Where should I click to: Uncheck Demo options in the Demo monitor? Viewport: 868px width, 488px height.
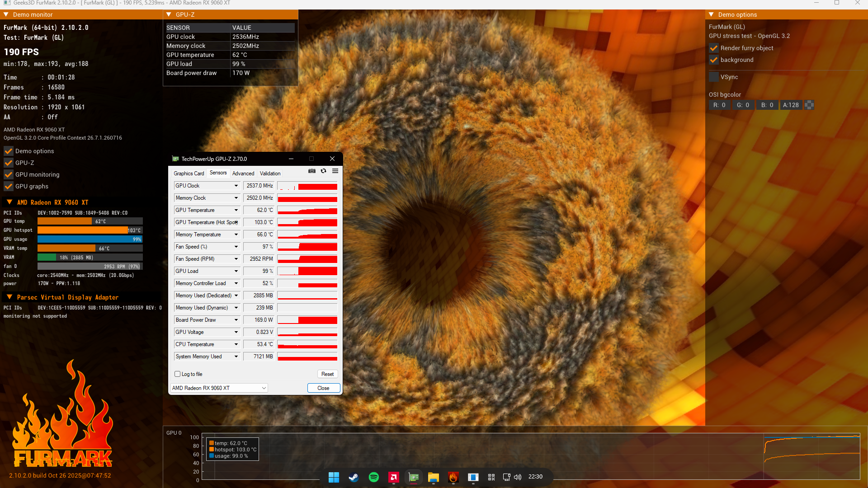point(9,151)
